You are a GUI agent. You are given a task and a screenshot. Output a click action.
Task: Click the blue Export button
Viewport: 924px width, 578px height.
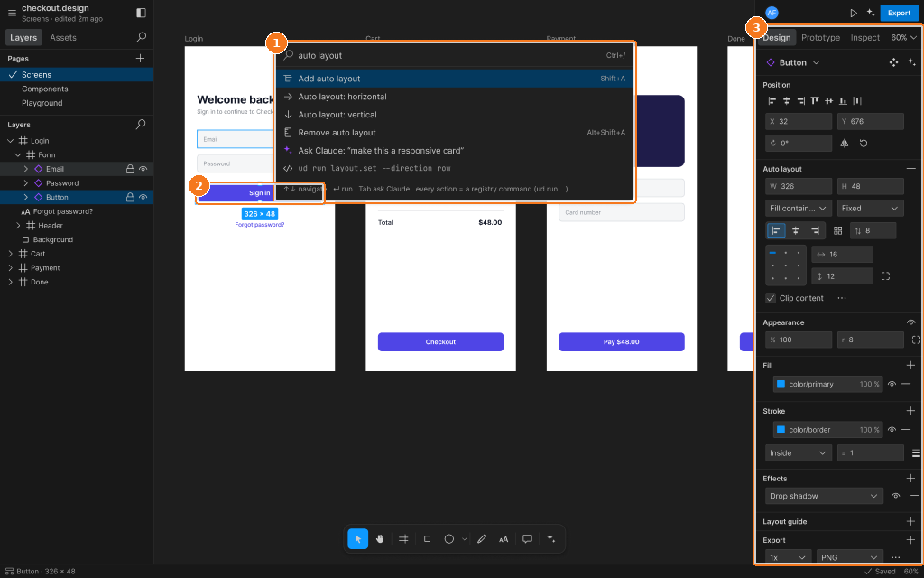click(x=899, y=13)
